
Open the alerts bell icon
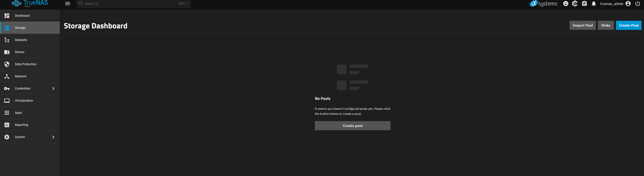[x=594, y=4]
